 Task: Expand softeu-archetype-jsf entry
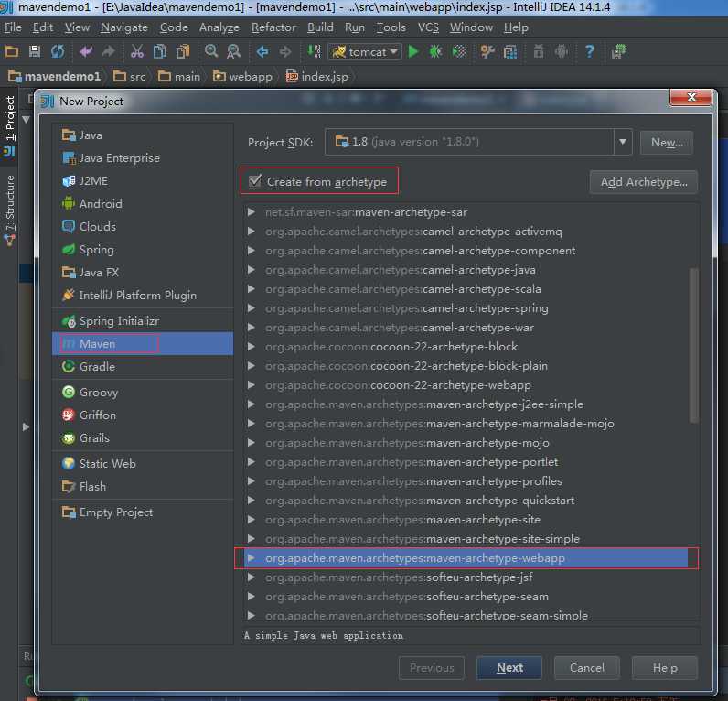[x=252, y=577]
